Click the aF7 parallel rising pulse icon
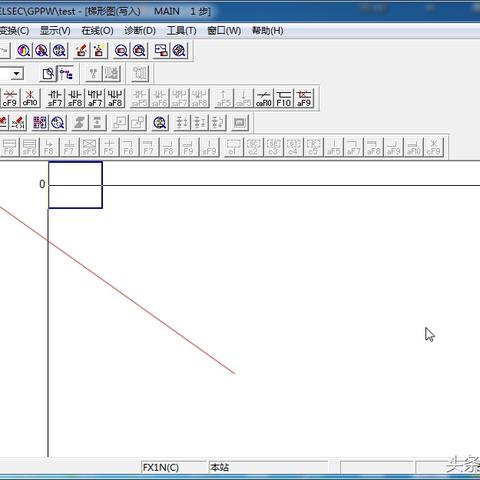This screenshot has width=480, height=480. click(x=95, y=98)
